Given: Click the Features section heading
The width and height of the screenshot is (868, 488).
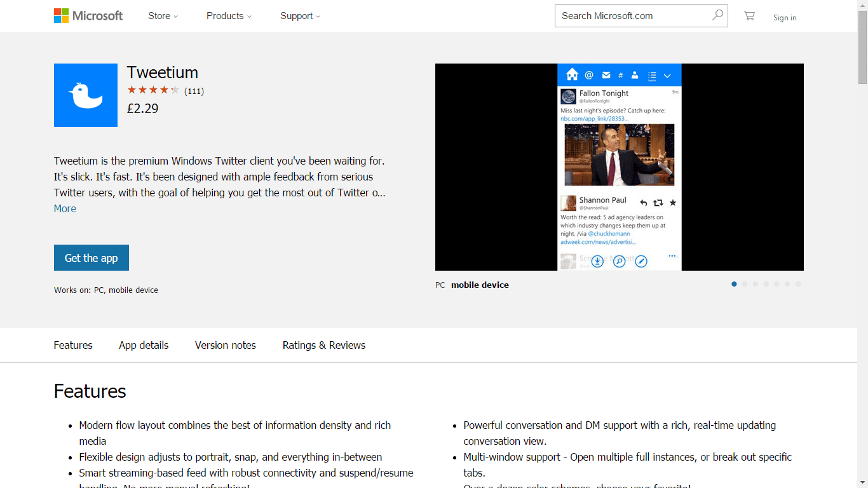Looking at the screenshot, I should (x=90, y=391).
